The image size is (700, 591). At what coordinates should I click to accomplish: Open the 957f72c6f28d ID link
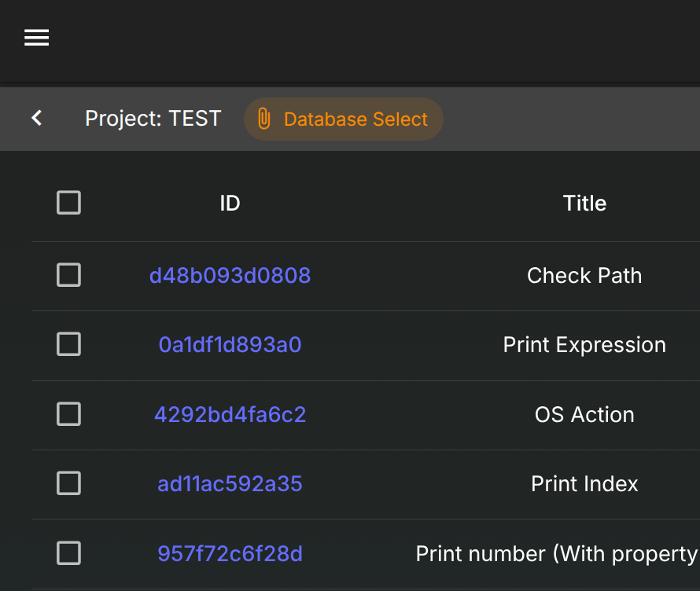point(230,553)
